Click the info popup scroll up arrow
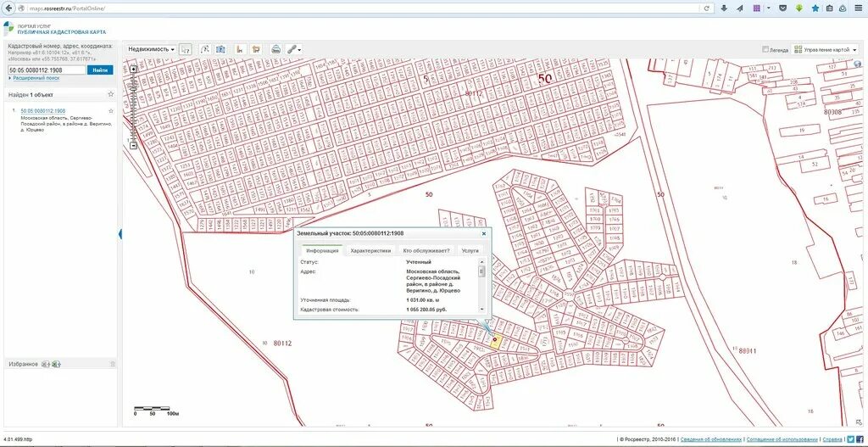868x447 pixels. pos(481,261)
